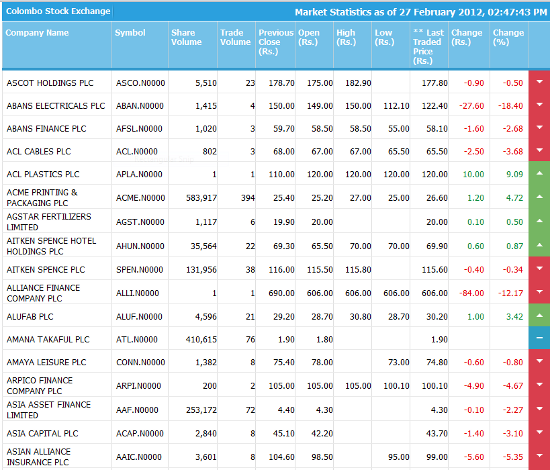Click the Share Volume column header

point(186,38)
